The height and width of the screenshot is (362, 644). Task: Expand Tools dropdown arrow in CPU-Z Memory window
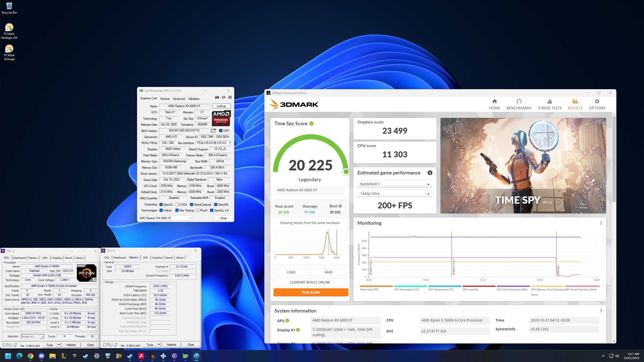(159, 345)
